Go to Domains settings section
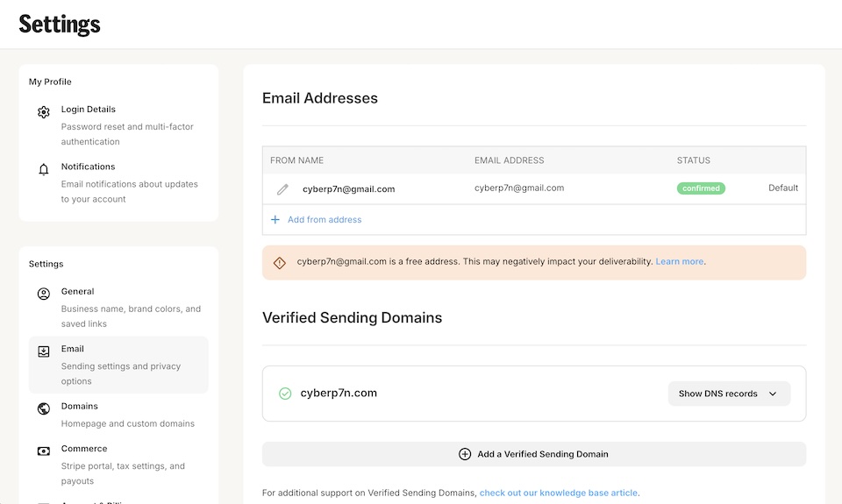842x504 pixels. tap(80, 407)
